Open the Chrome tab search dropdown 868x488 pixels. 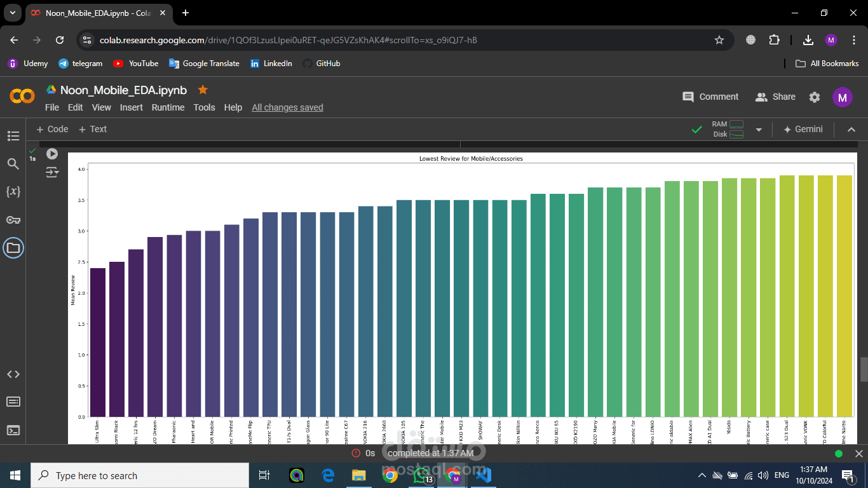point(13,13)
